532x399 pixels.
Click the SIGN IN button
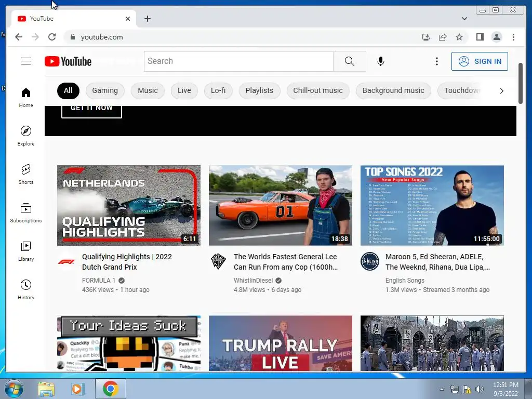tap(480, 61)
